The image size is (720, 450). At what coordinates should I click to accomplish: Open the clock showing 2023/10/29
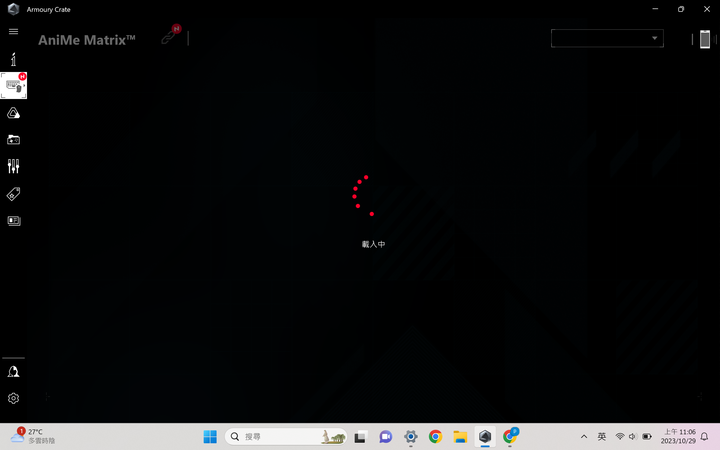(679, 436)
